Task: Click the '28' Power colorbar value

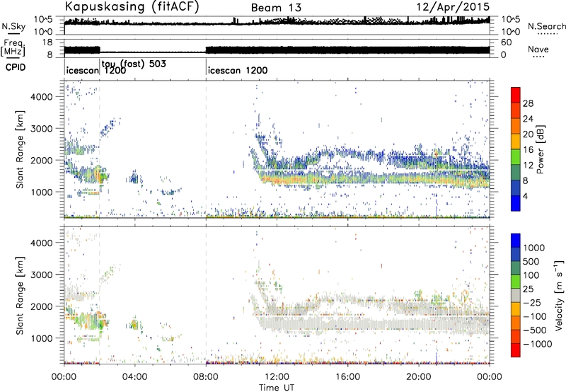Action: tap(528, 103)
